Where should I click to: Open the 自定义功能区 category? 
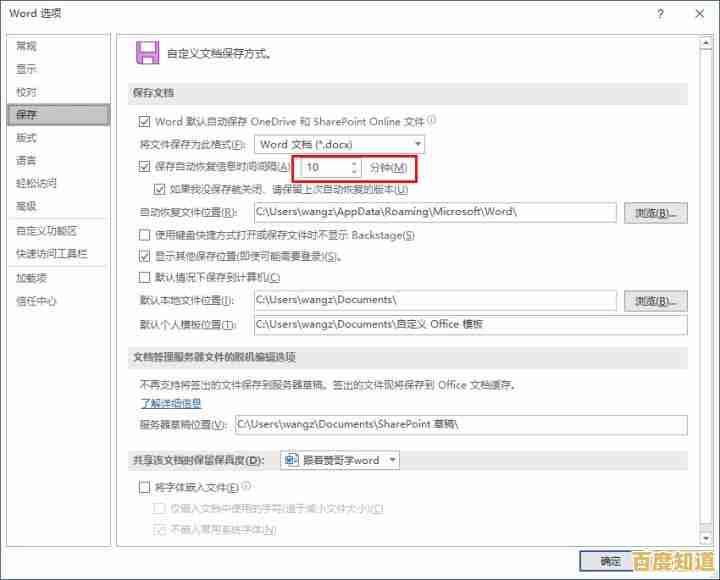click(x=46, y=231)
